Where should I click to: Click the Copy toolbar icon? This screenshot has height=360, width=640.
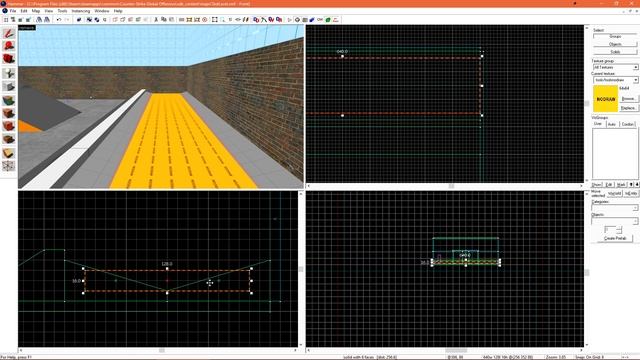pyautogui.click(x=163, y=20)
